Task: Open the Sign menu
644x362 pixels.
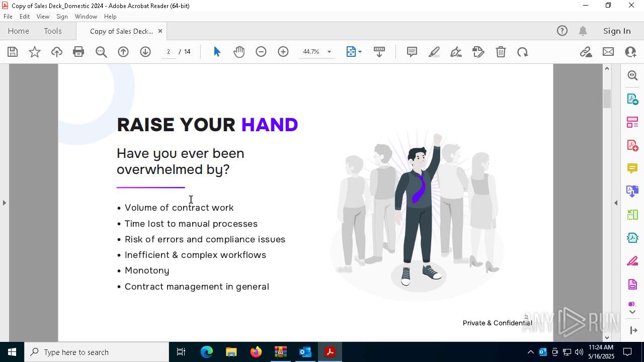Action: [62, 17]
